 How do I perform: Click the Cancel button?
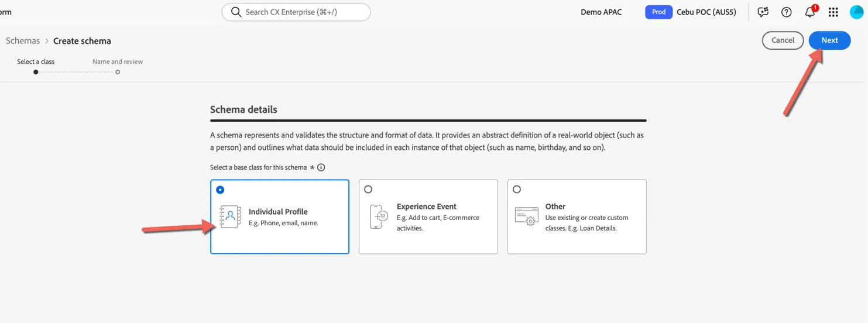(783, 40)
